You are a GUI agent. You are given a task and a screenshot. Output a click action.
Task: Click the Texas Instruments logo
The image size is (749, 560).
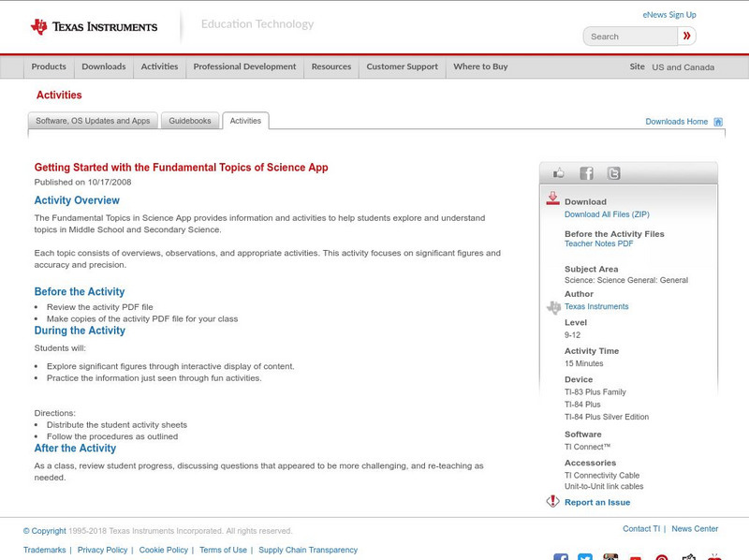pyautogui.click(x=94, y=27)
